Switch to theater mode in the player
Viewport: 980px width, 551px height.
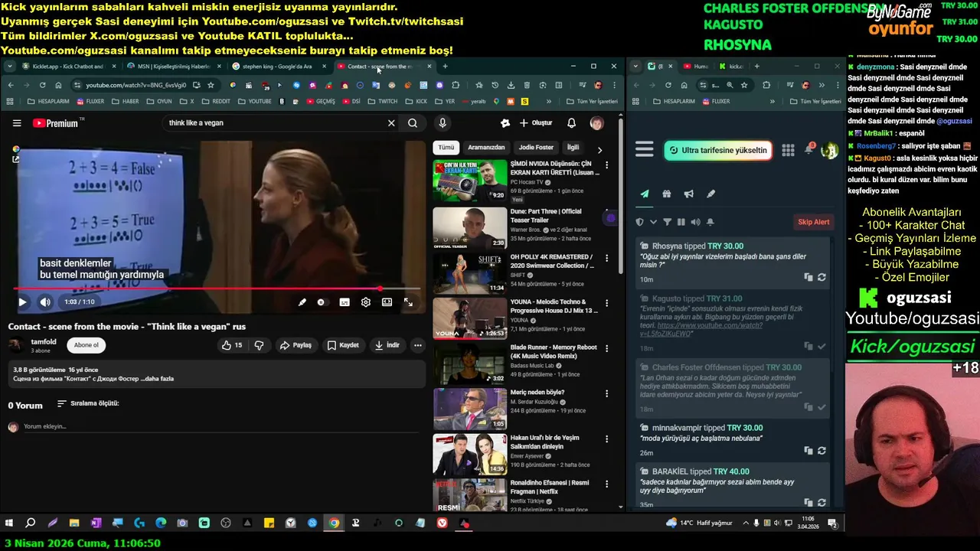point(387,302)
